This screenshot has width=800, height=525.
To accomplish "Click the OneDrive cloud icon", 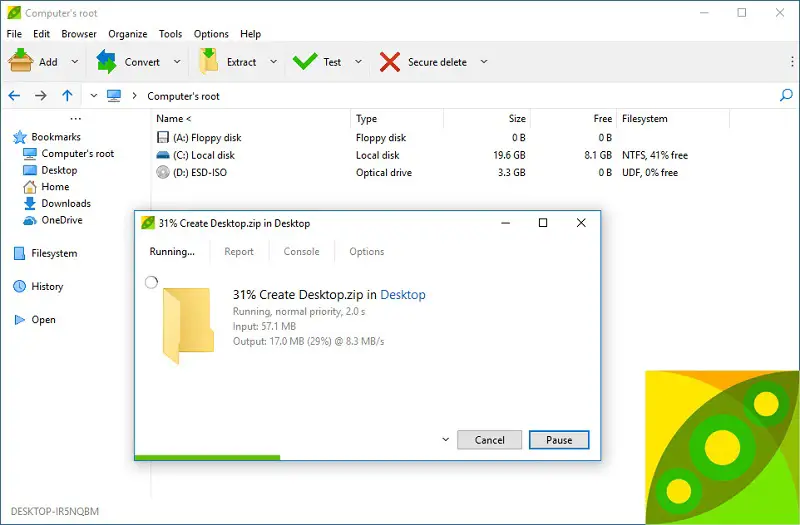I will pyautogui.click(x=30, y=220).
